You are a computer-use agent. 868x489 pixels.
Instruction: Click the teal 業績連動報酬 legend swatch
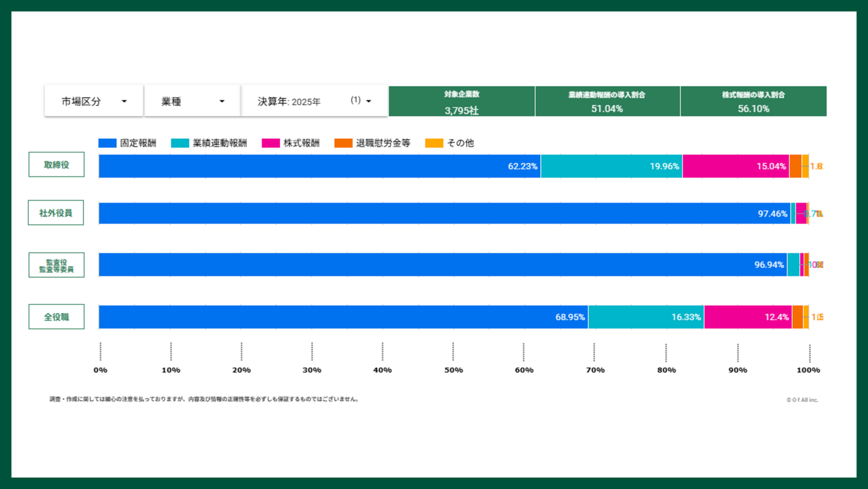180,143
